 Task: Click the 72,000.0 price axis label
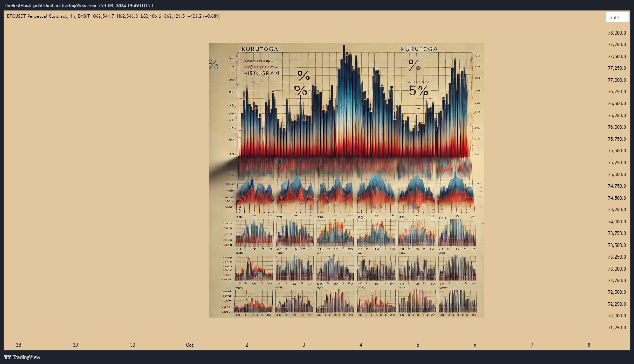[617, 316]
